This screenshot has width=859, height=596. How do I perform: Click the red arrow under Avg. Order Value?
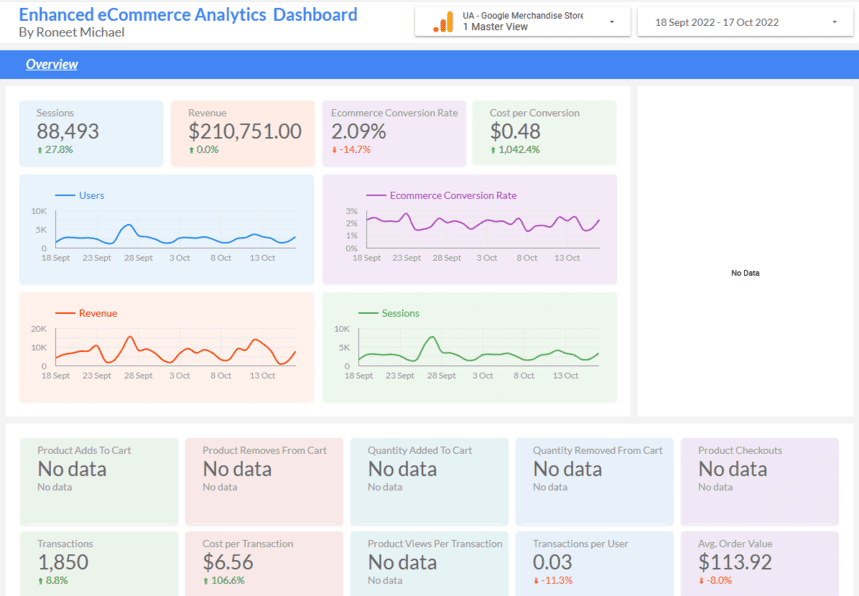click(702, 580)
